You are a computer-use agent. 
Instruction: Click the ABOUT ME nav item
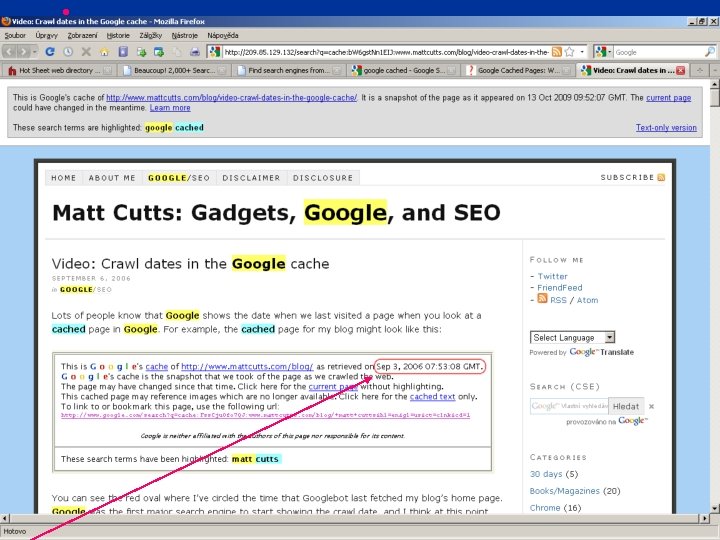tap(112, 178)
